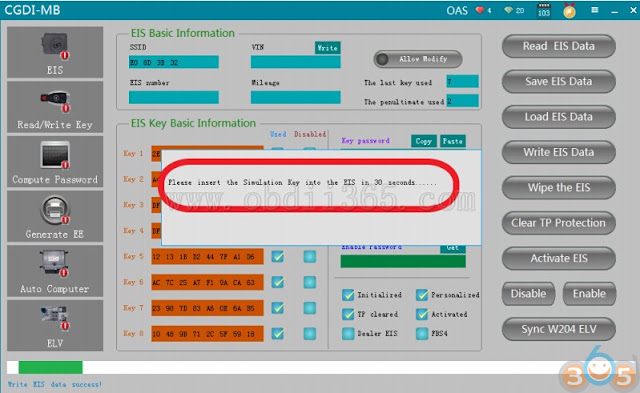Toggle the Disabled checkbox for Key 8
This screenshot has width=640, height=393.
point(309,333)
